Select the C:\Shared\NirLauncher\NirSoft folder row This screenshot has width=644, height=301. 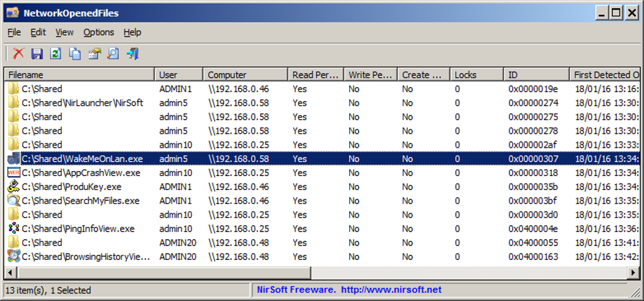[x=82, y=103]
